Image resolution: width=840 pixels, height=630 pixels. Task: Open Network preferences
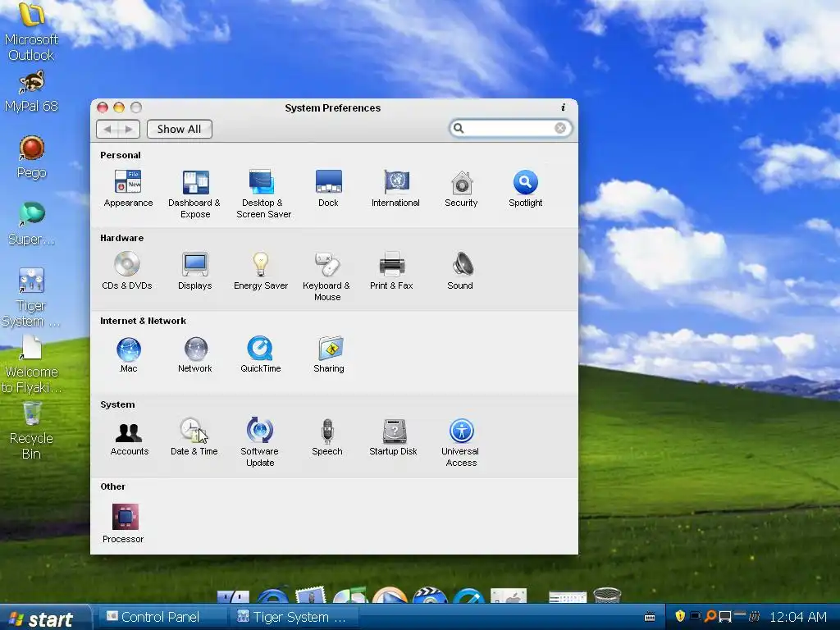[x=195, y=354]
